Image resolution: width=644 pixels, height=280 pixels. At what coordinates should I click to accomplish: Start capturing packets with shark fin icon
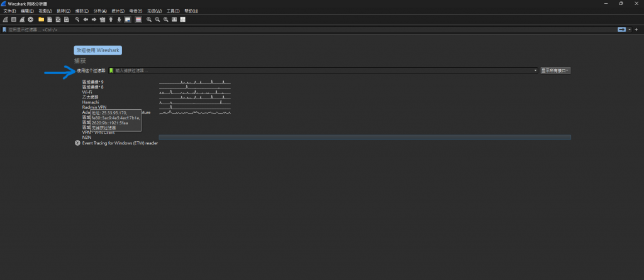[x=5, y=19]
